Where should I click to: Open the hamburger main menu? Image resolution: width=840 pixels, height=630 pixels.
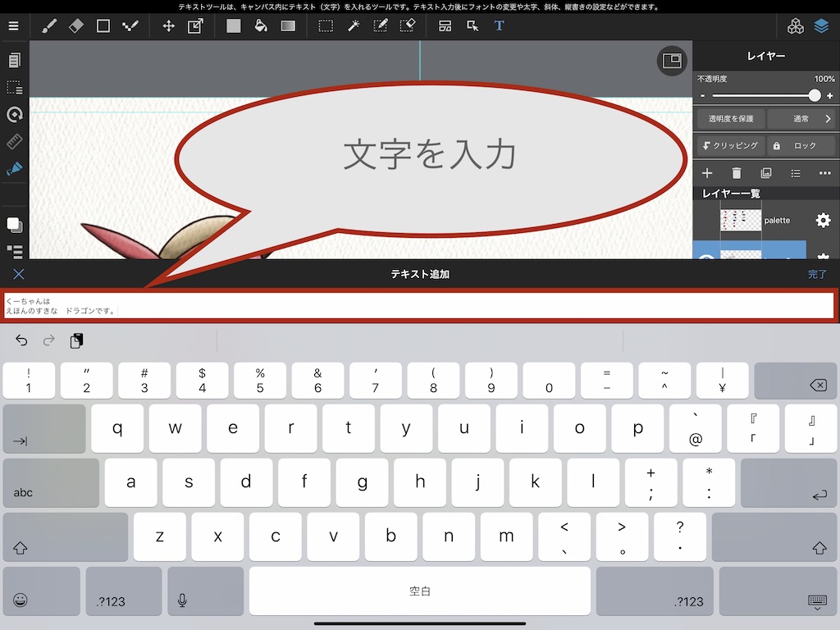click(x=13, y=26)
